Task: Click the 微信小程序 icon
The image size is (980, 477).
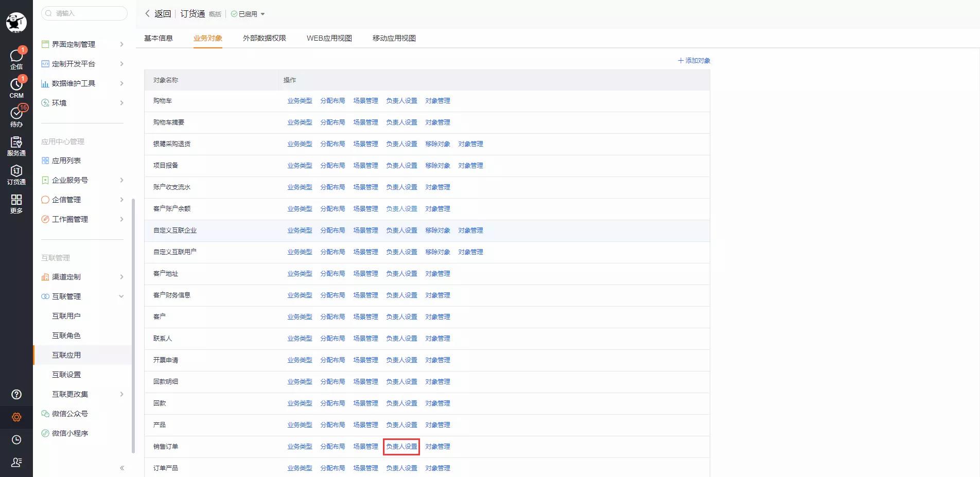Action: point(45,433)
